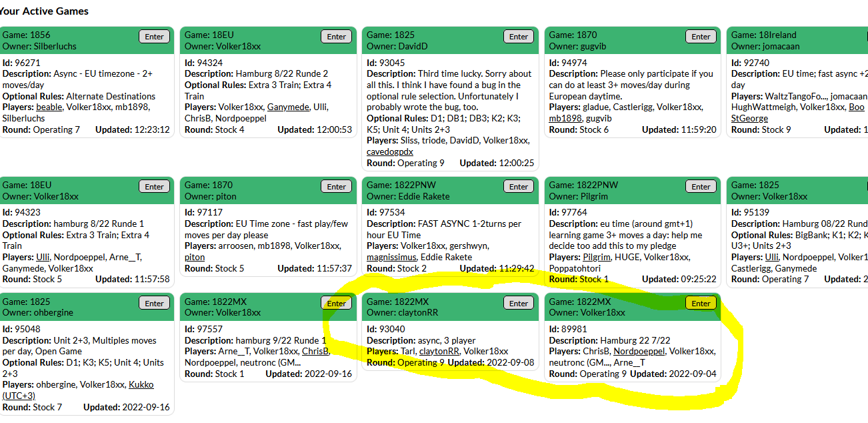Enter the 1822MX game Id 89981
Screen dimensions: 868x423
click(x=701, y=303)
